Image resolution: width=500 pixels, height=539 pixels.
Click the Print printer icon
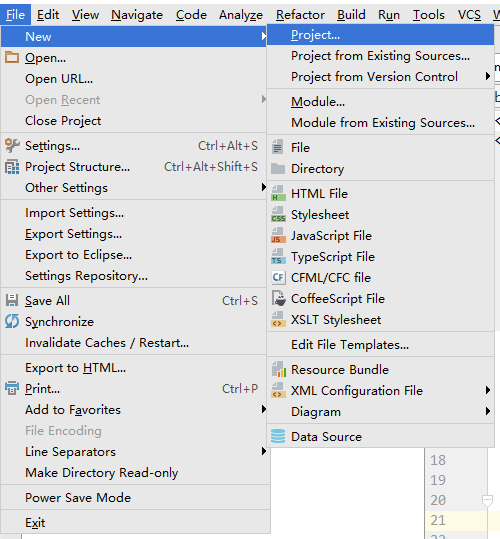pos(12,388)
